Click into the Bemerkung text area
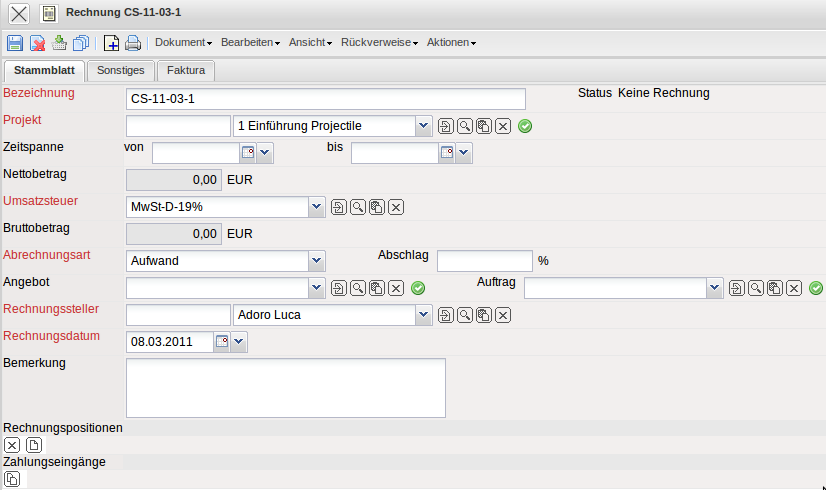Screen dimensions: 826x490 pos(285,387)
